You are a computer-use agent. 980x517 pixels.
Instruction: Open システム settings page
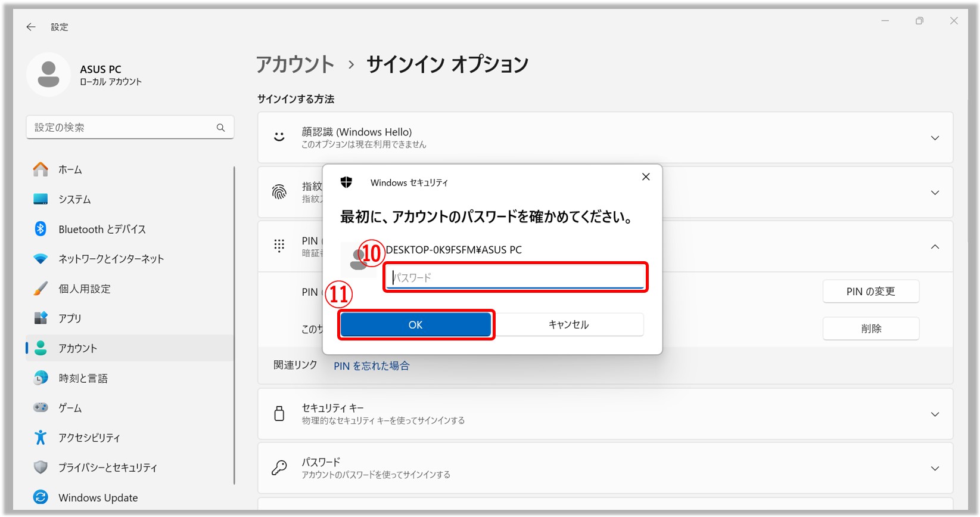130,199
